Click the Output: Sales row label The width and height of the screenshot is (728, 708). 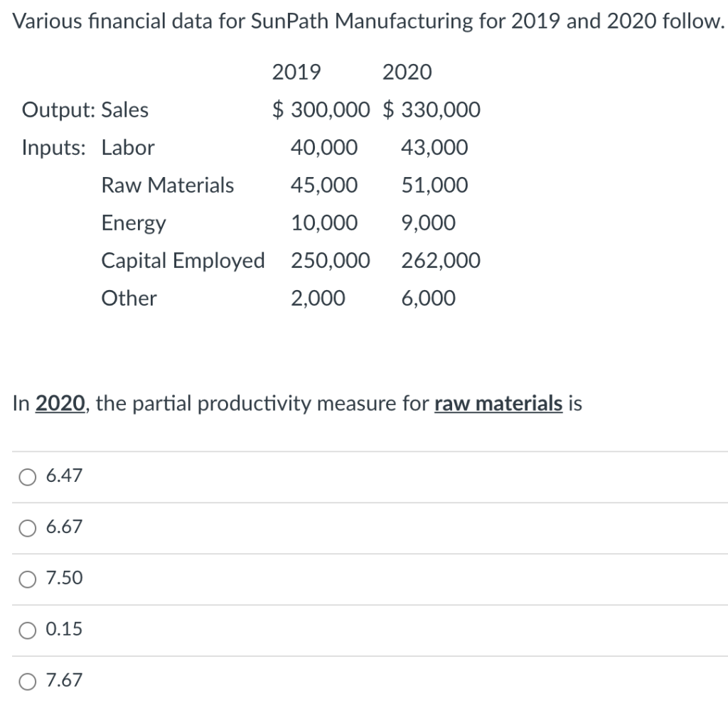tap(85, 109)
